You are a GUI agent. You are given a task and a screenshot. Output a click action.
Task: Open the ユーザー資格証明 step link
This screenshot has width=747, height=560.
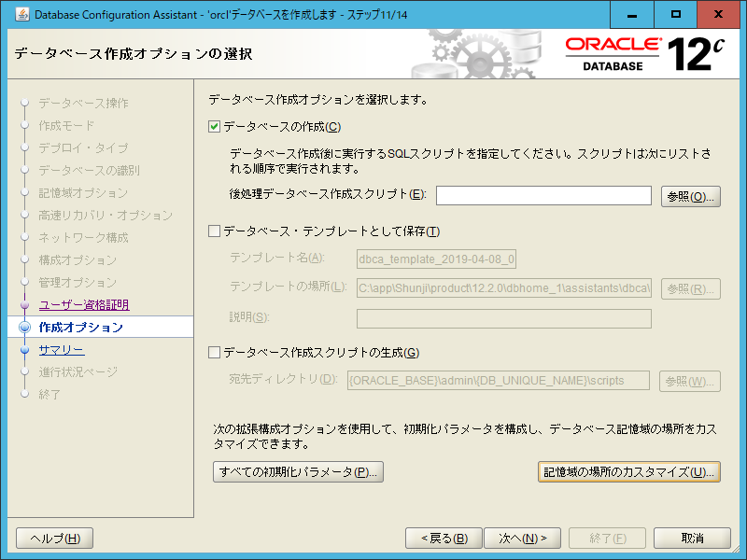pos(84,305)
